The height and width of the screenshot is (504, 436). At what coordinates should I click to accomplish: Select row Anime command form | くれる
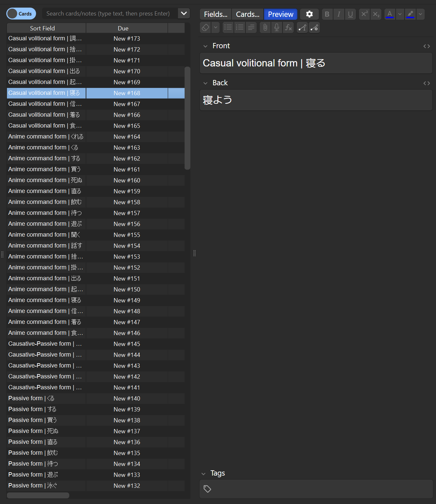96,136
